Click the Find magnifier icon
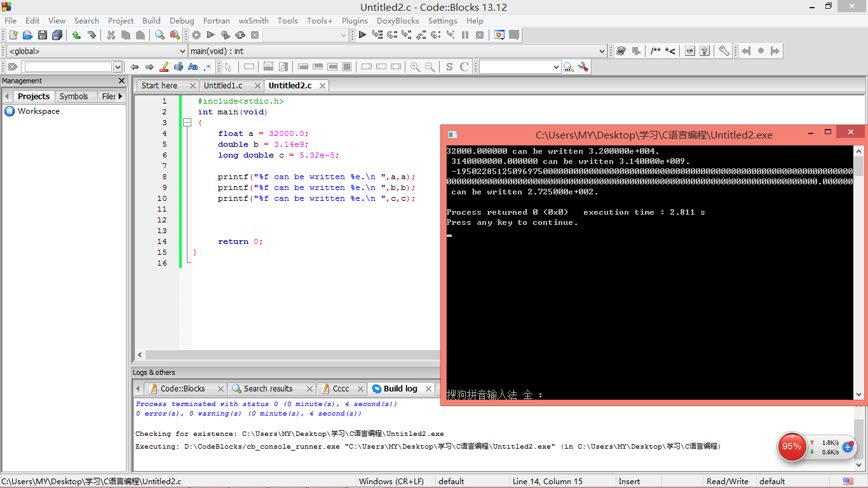 [159, 35]
